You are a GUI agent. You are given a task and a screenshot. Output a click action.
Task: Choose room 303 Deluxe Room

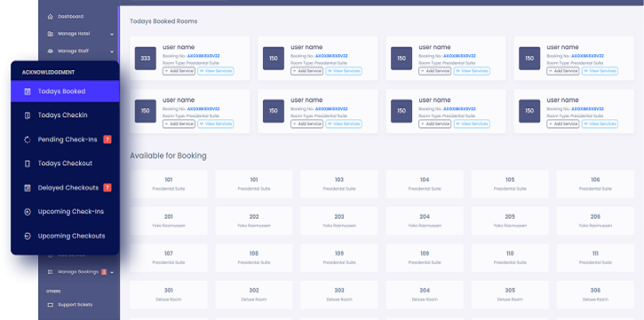coord(339,295)
